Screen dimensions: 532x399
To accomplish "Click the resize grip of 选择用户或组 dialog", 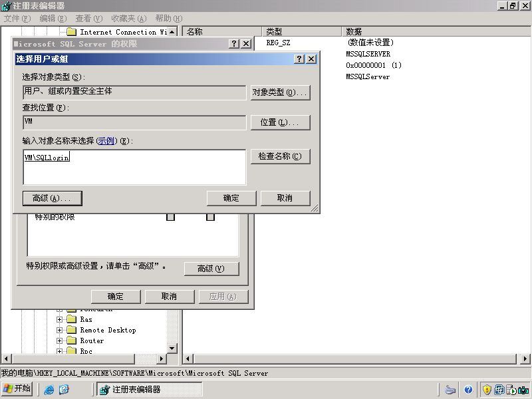I will [x=315, y=208].
